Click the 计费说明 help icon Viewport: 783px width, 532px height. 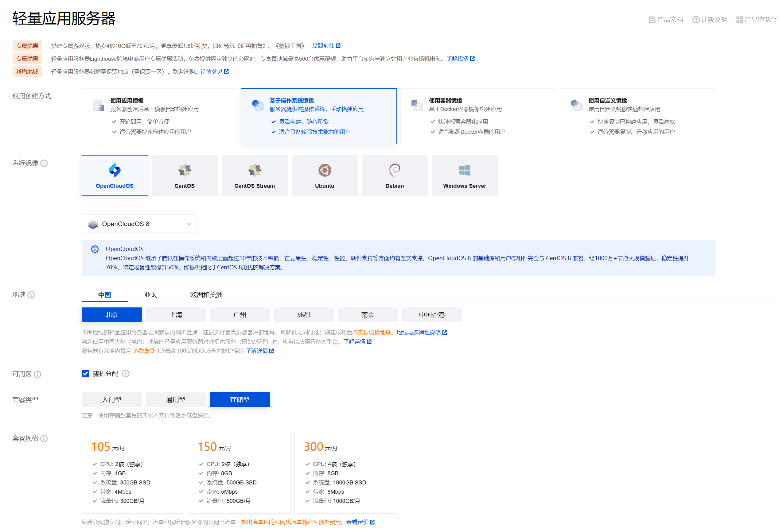[695, 20]
